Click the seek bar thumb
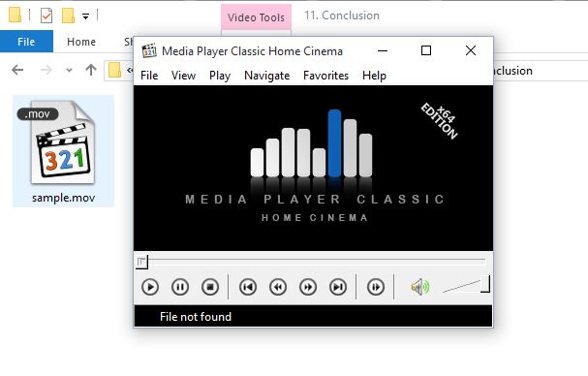The width and height of the screenshot is (588, 376). coord(142,262)
